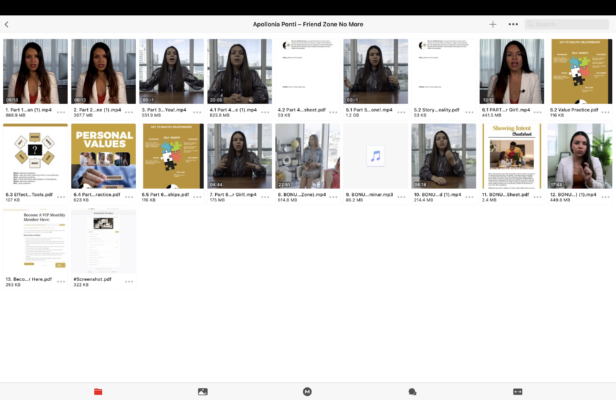Select the file name '6.1 PART...r Girl!.mp4'
616x400 pixels.
(506, 110)
